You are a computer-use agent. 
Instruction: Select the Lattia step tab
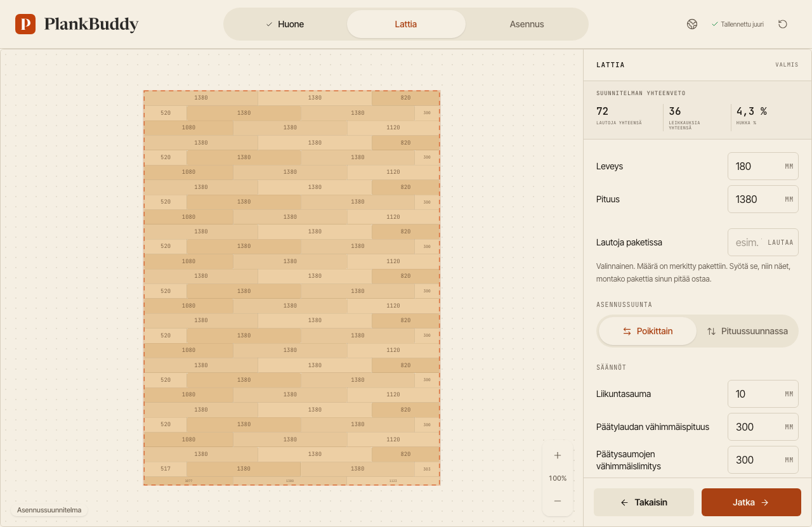(406, 24)
